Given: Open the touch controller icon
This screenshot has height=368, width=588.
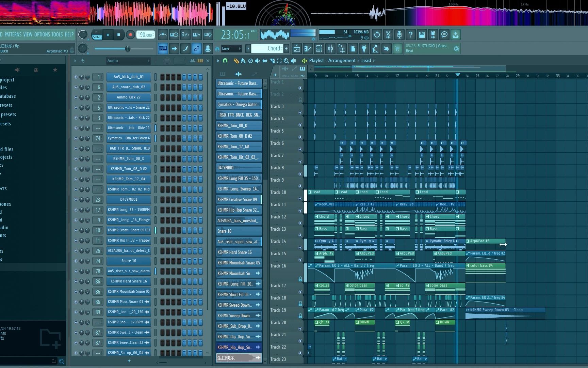Looking at the screenshot, I should pos(387,49).
